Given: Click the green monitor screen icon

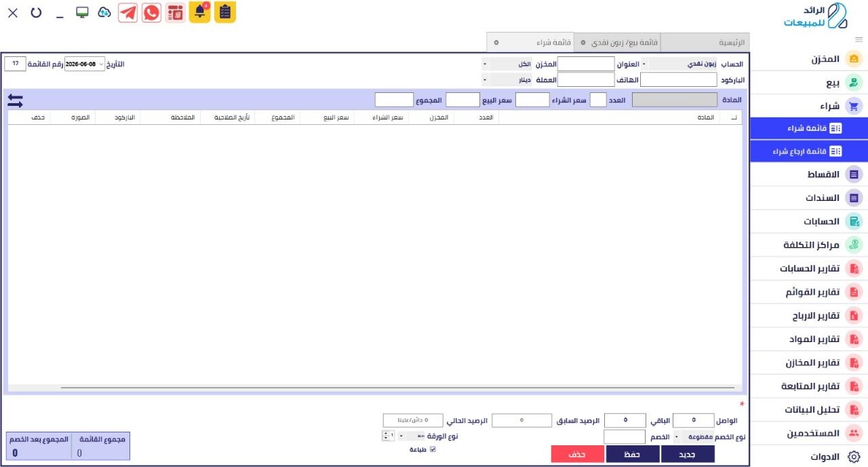Looking at the screenshot, I should pyautogui.click(x=82, y=12).
